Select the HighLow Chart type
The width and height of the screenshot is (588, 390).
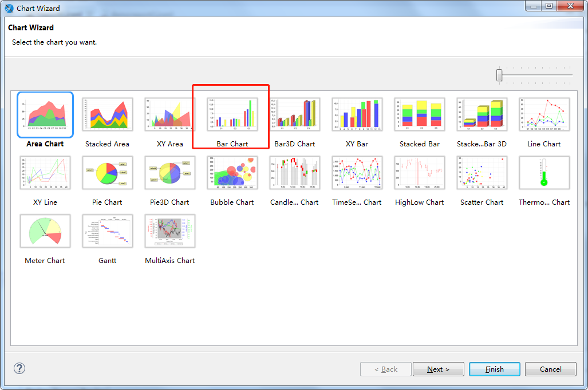tap(419, 173)
